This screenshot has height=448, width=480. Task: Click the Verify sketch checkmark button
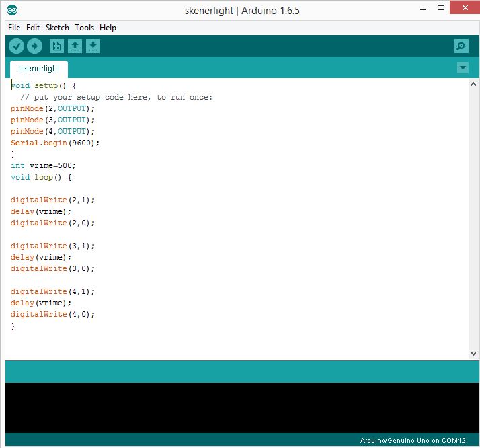(x=16, y=46)
